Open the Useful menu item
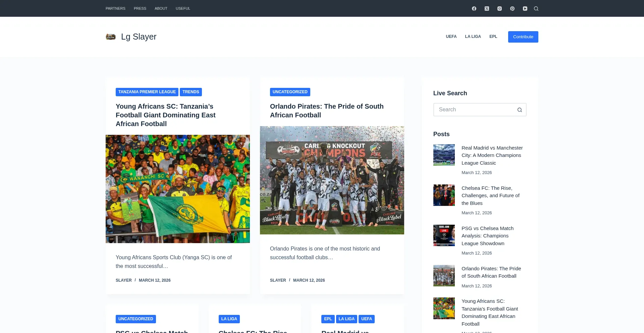This screenshot has height=333, width=644. (183, 8)
